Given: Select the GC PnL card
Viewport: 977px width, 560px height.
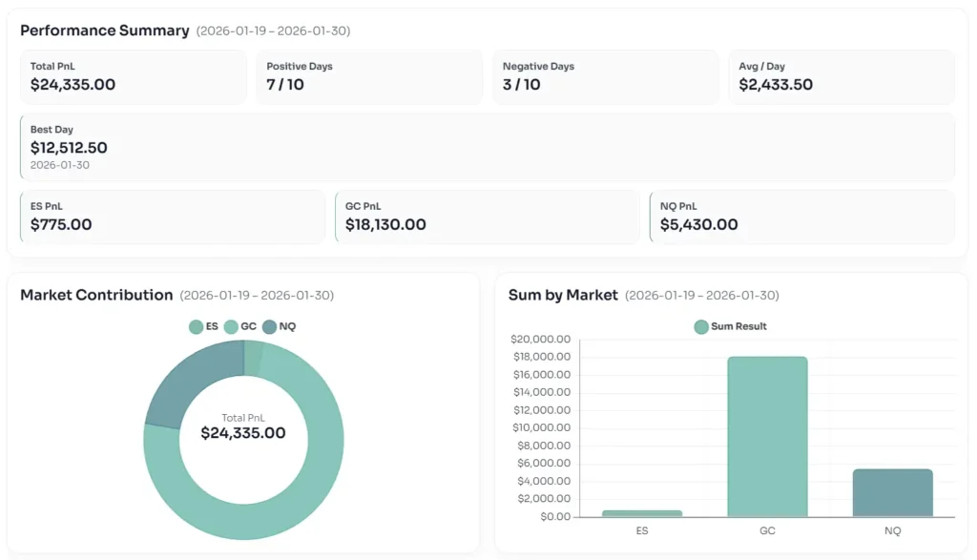Looking at the screenshot, I should click(487, 217).
